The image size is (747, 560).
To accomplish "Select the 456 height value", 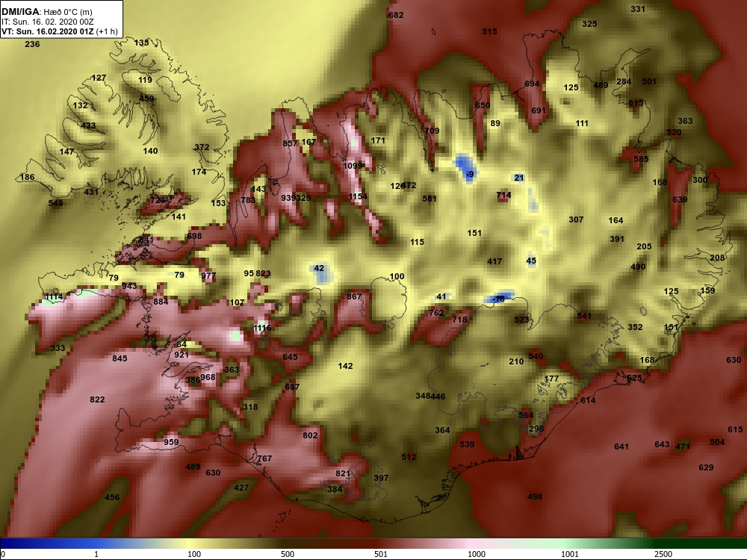I will (113, 497).
